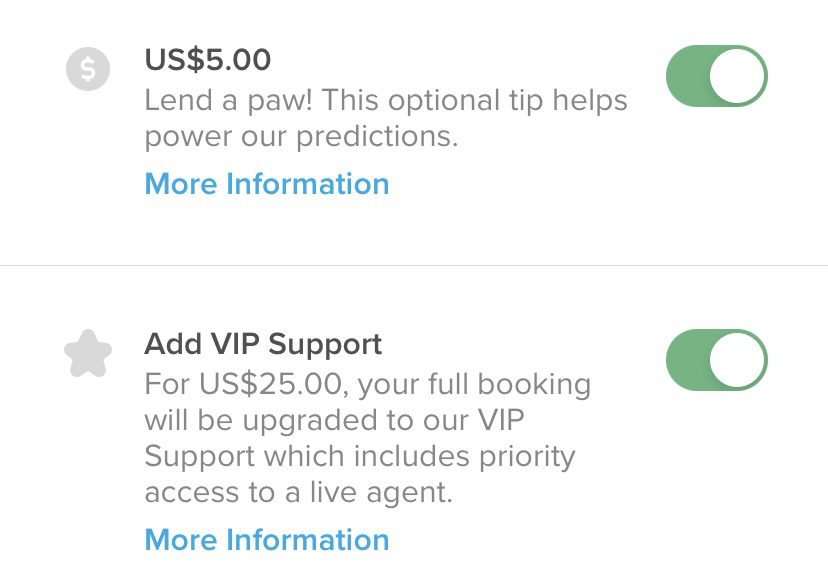The image size is (828, 582).
Task: Click the US$5.00 tip amount heading
Action: point(208,60)
